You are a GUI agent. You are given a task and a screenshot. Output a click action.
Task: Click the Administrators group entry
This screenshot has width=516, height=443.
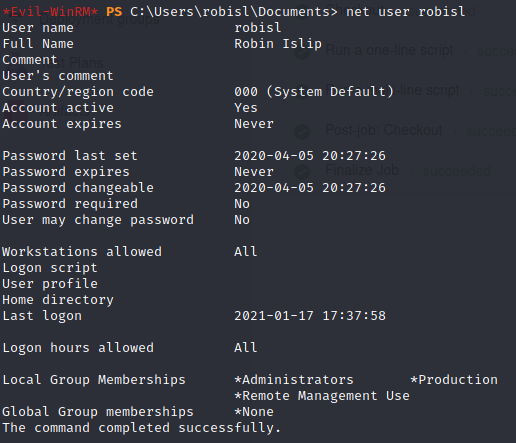tap(294, 380)
